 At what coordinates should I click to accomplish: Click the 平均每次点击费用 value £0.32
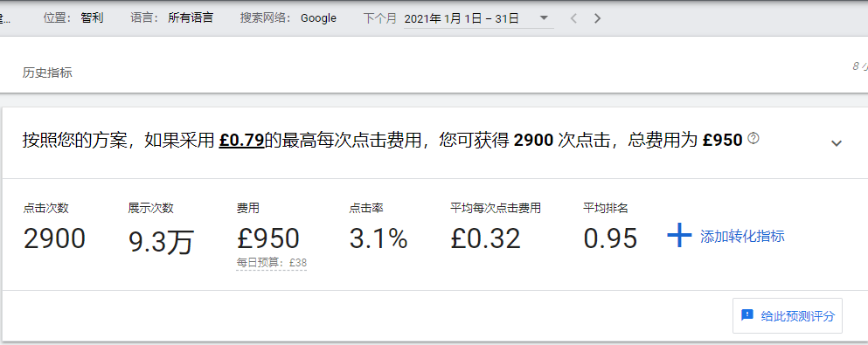[485, 238]
